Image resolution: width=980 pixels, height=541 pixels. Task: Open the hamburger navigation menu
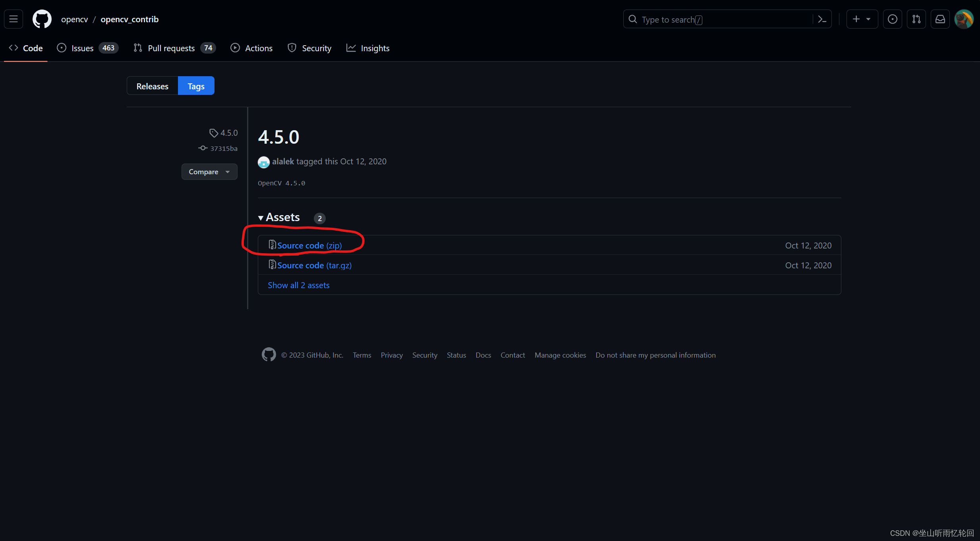coord(14,19)
